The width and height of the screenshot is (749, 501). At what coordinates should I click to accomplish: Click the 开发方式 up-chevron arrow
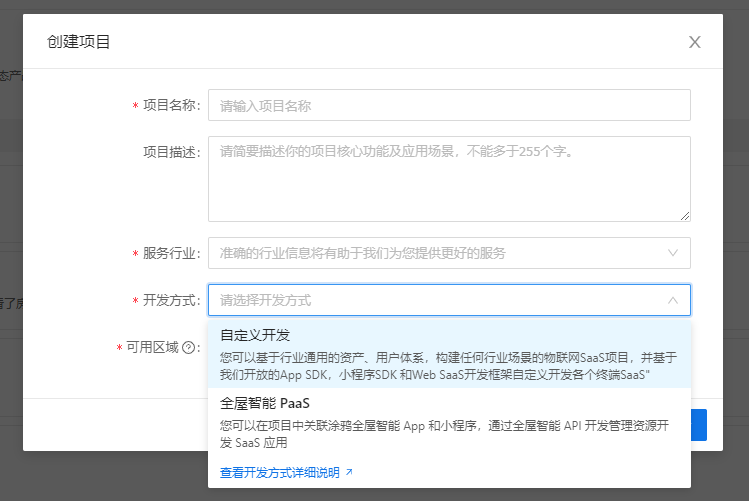pos(673,300)
